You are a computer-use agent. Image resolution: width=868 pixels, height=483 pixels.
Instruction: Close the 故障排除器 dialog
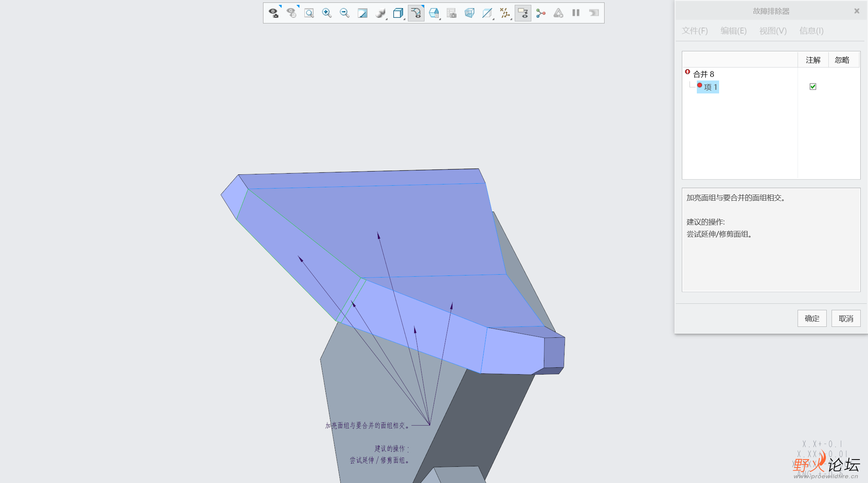(857, 11)
